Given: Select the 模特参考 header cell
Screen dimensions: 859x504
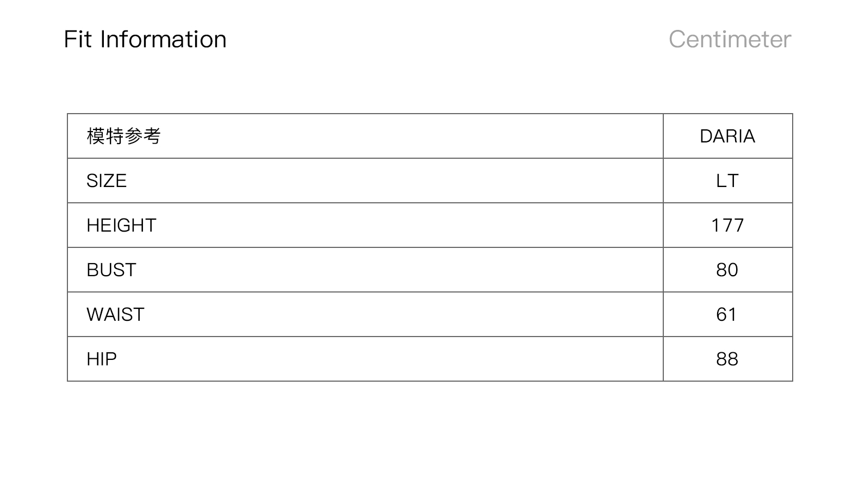Looking at the screenshot, I should [x=123, y=136].
